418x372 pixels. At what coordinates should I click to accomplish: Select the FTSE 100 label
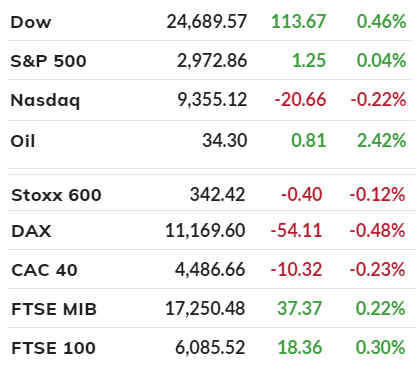coord(53,348)
